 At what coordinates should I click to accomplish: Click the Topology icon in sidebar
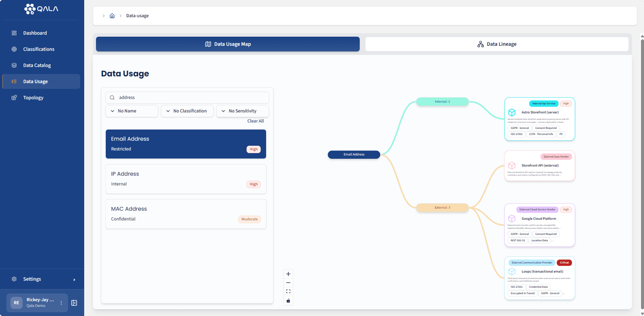(x=14, y=98)
